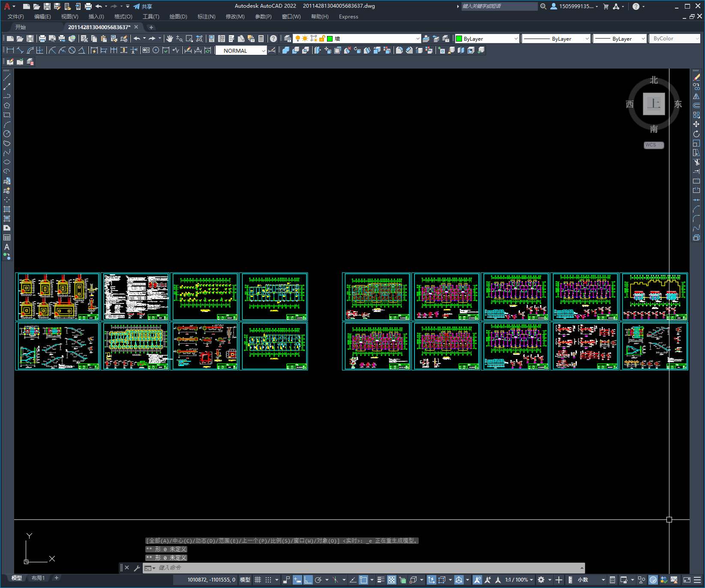Click the Save icon in quick access toolbar

[x=47, y=6]
